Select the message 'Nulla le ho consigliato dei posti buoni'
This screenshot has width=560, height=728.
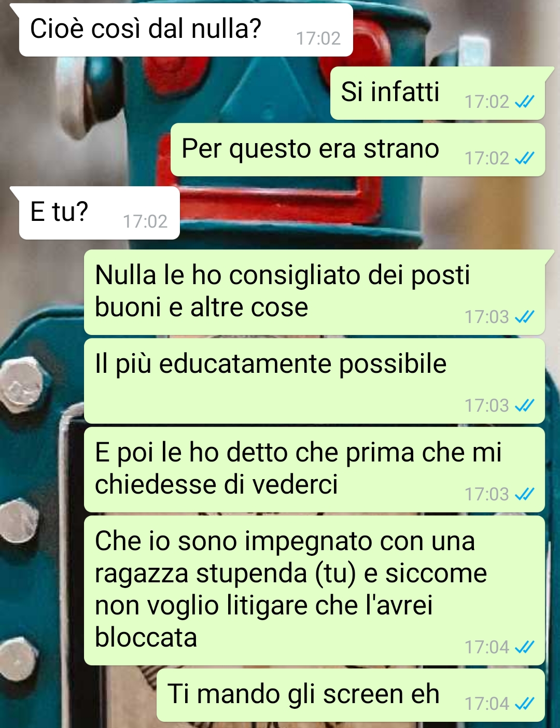314,292
